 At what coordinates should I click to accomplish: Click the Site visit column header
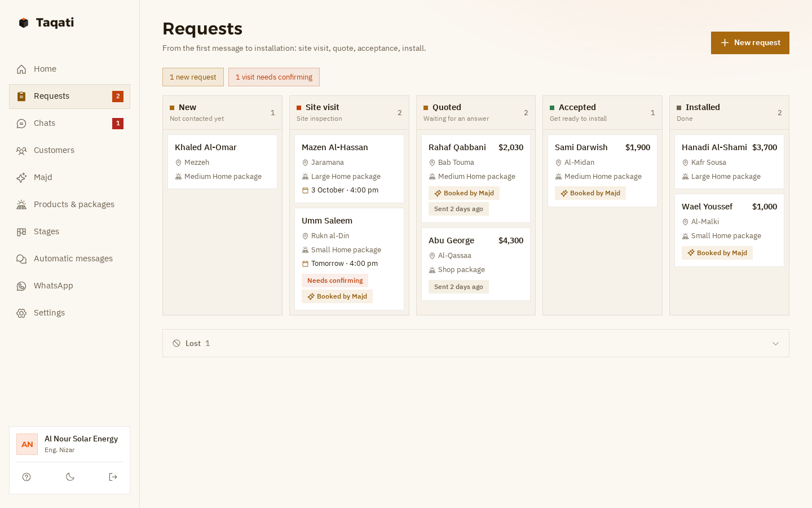tap(349, 112)
